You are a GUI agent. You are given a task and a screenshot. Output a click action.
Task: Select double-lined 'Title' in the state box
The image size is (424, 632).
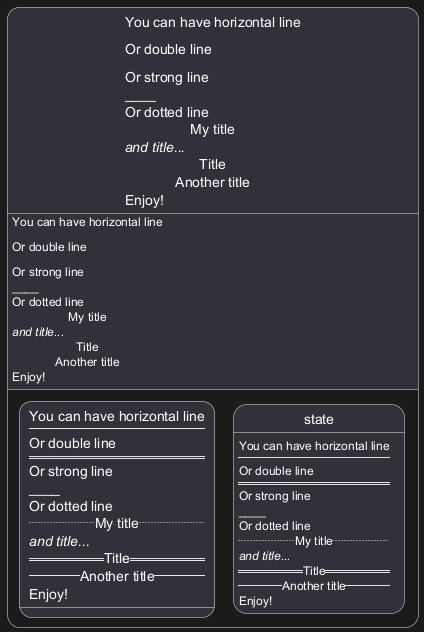click(314, 571)
